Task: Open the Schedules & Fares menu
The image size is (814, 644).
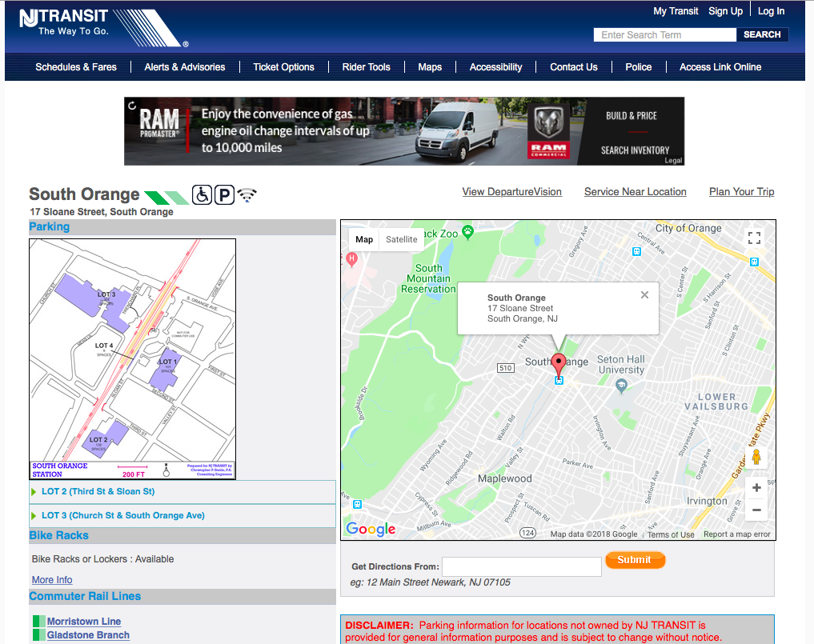Action: click(x=76, y=67)
